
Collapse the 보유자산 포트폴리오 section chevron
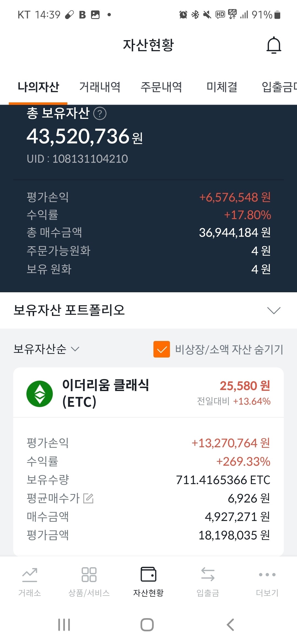click(x=273, y=311)
